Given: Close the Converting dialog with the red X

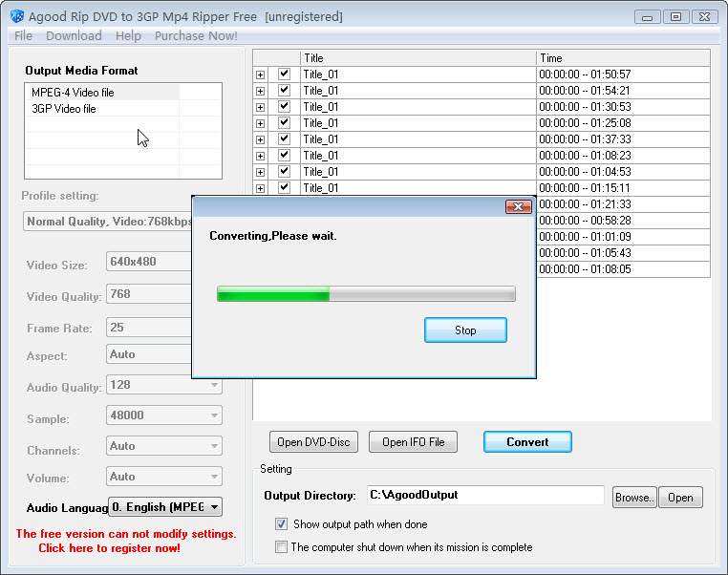Looking at the screenshot, I should coord(518,206).
